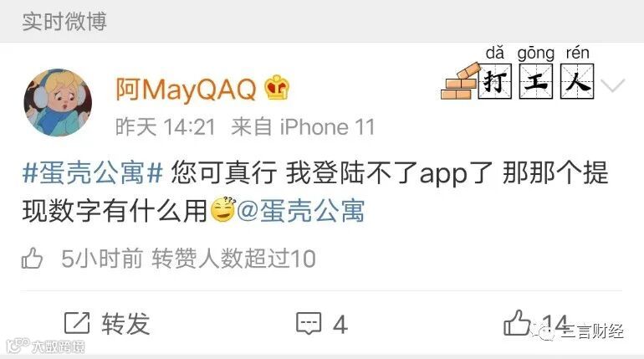Expand the post options chevron
Screen dimensions: 644x359
tap(612, 85)
